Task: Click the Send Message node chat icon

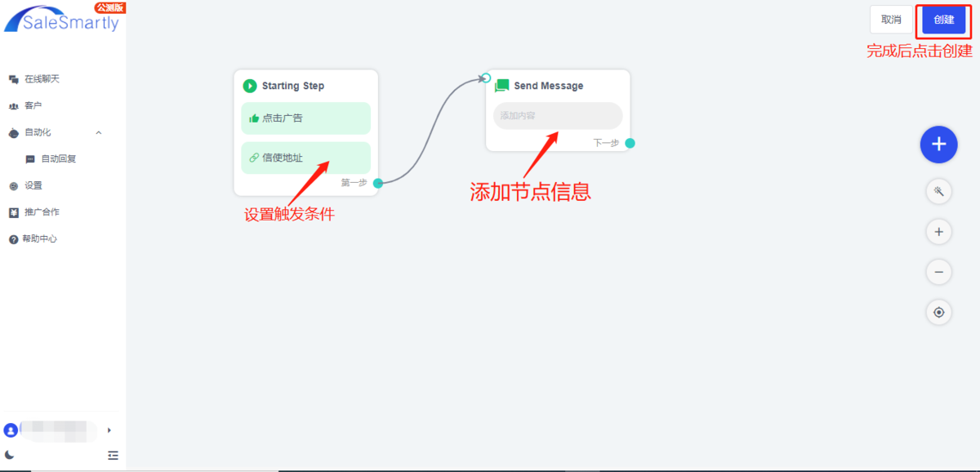Action: [502, 86]
